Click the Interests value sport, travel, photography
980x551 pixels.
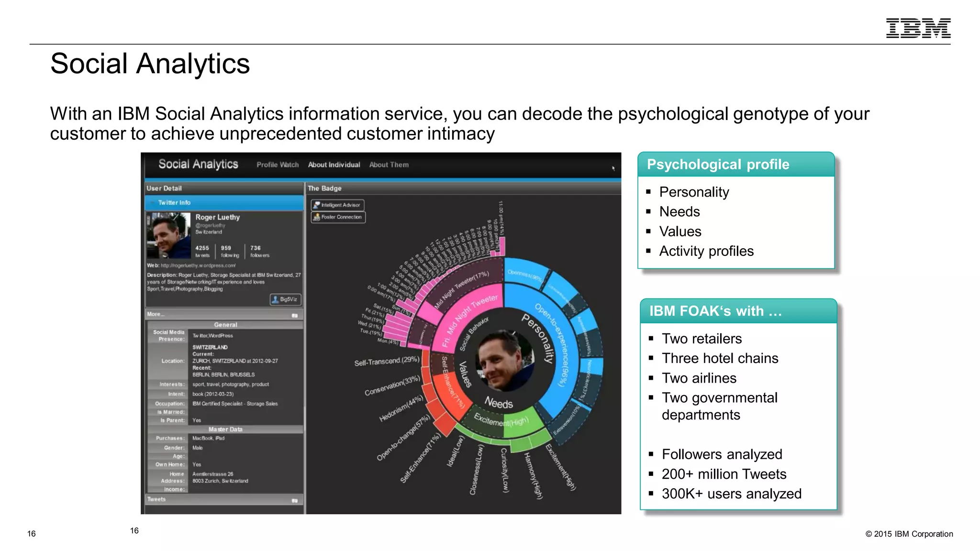[x=230, y=385]
